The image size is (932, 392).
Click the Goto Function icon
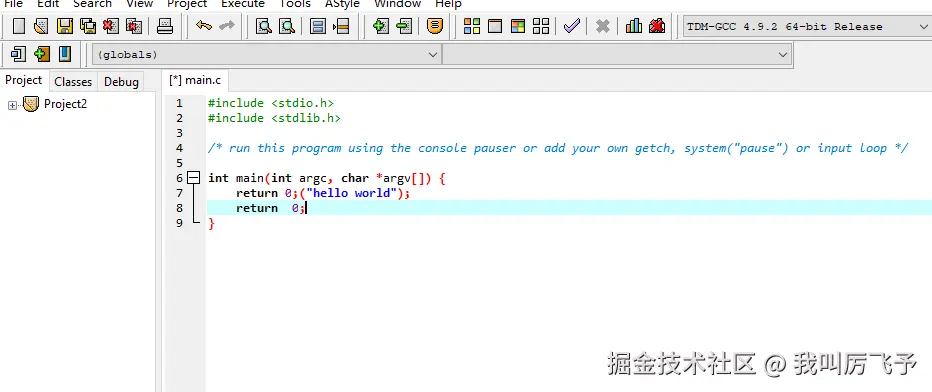(x=318, y=26)
